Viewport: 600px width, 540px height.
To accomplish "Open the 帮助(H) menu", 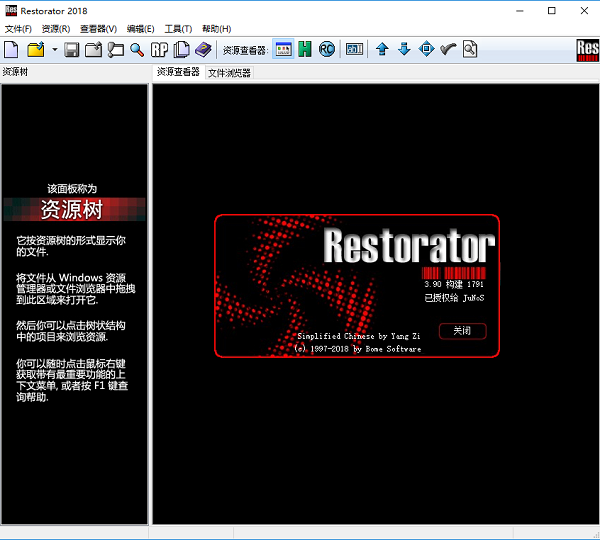I will tap(216, 29).
